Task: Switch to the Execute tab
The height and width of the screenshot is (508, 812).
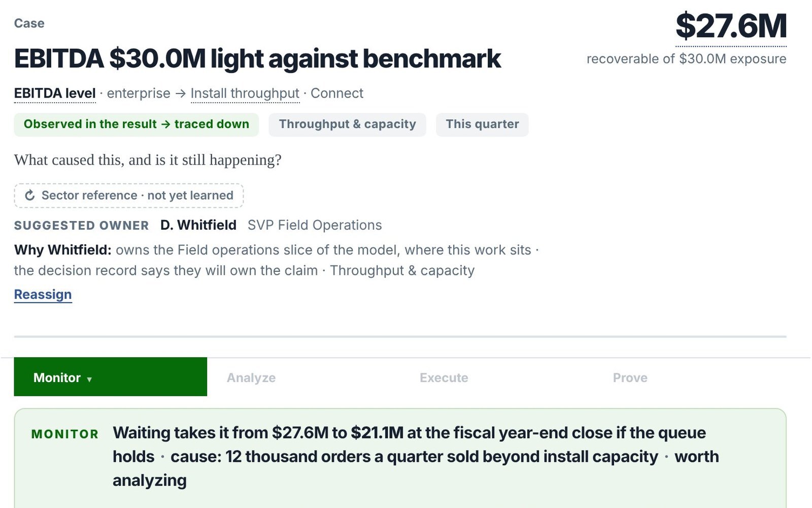Action: [x=444, y=378]
